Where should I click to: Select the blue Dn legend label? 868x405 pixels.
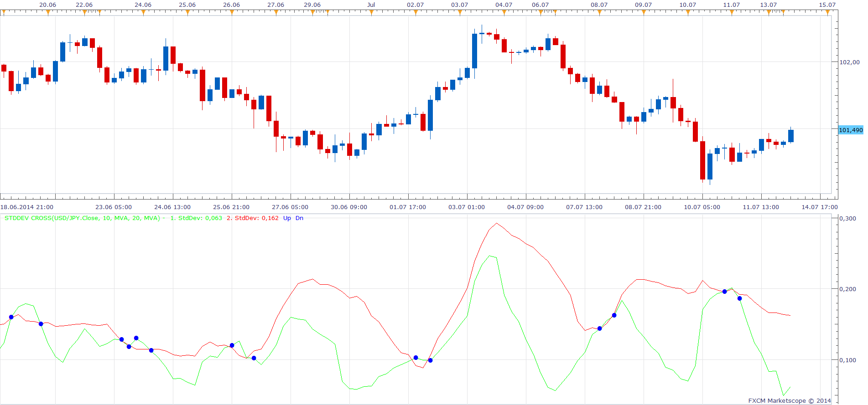coord(299,218)
